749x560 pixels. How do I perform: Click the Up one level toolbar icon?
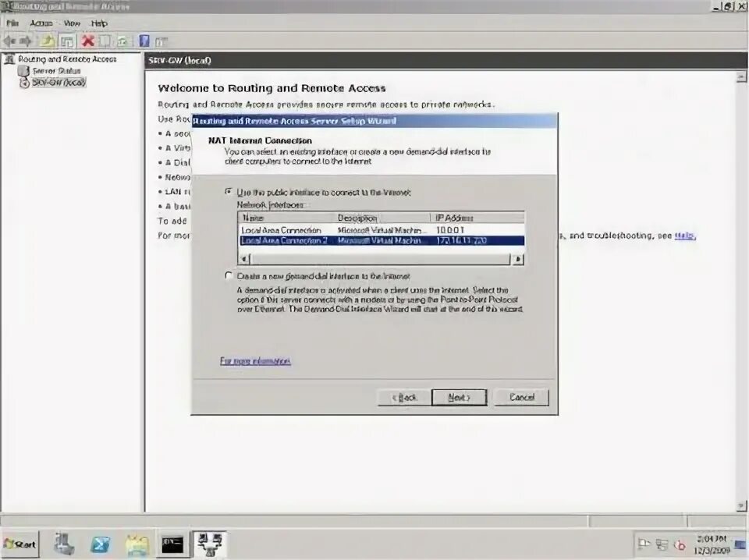(x=48, y=41)
